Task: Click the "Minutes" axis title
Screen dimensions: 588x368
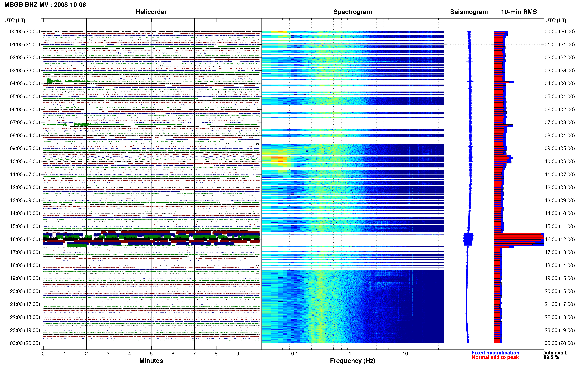Action: (x=151, y=361)
